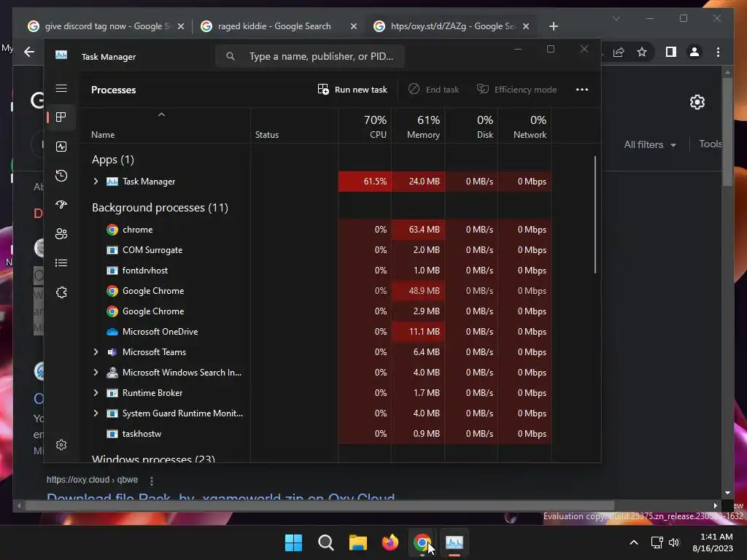Open App history page icon
Screen dimensions: 747x560
click(x=61, y=176)
